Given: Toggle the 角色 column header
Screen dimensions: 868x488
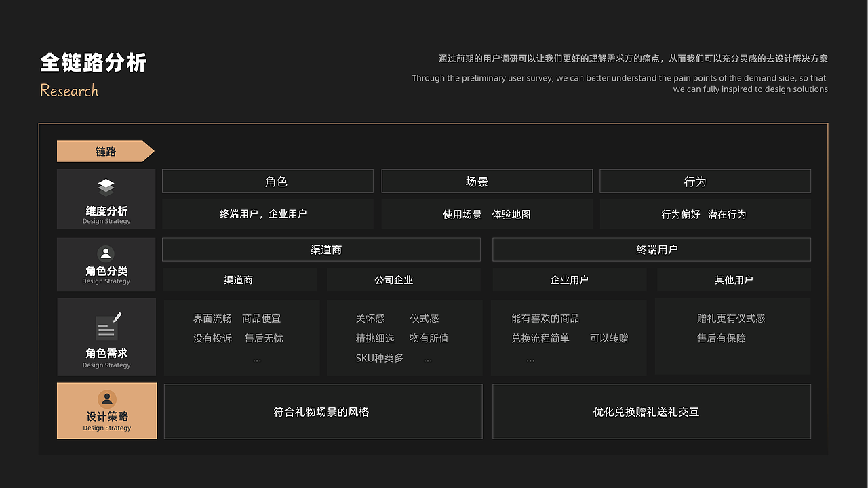Looking at the screenshot, I should 268,181.
